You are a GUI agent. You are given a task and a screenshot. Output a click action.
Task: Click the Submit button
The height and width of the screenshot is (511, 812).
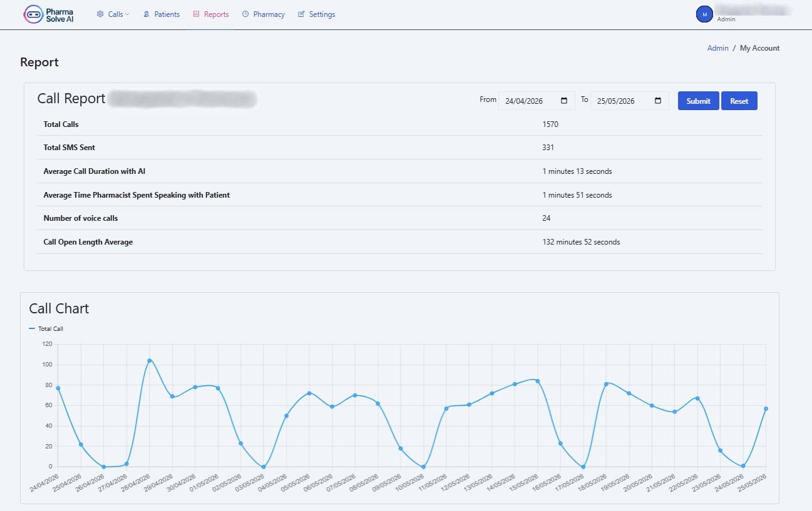tap(698, 101)
